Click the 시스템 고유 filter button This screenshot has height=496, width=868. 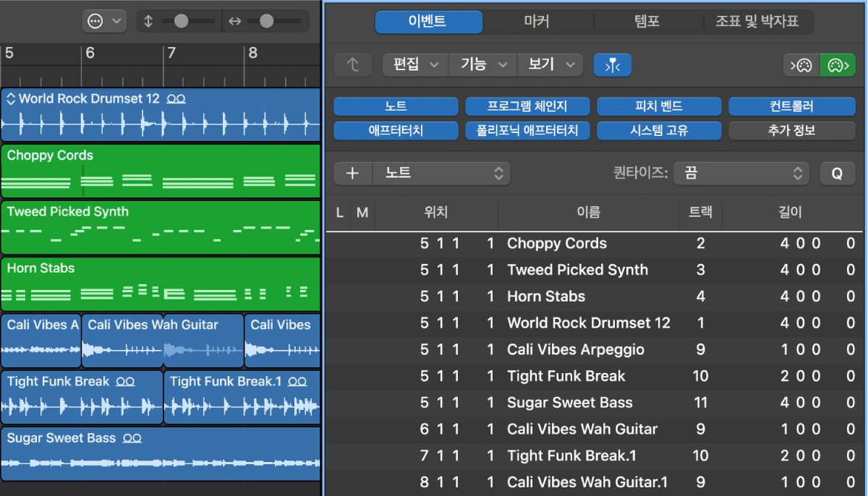658,131
